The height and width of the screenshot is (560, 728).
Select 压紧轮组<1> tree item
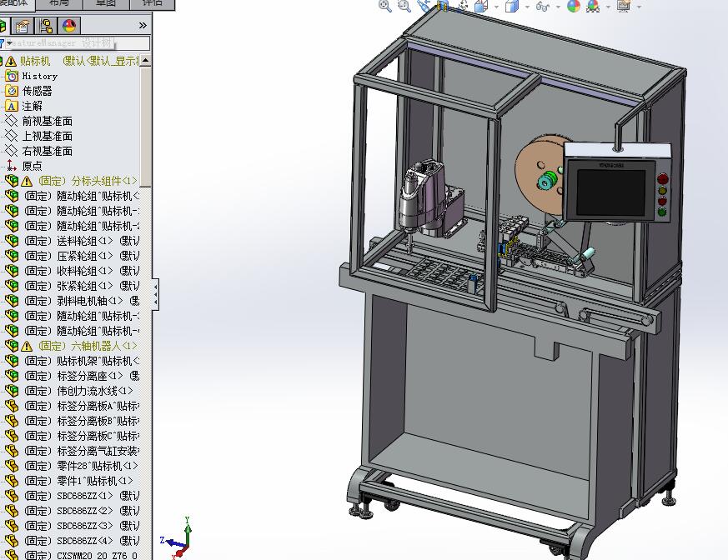81,256
